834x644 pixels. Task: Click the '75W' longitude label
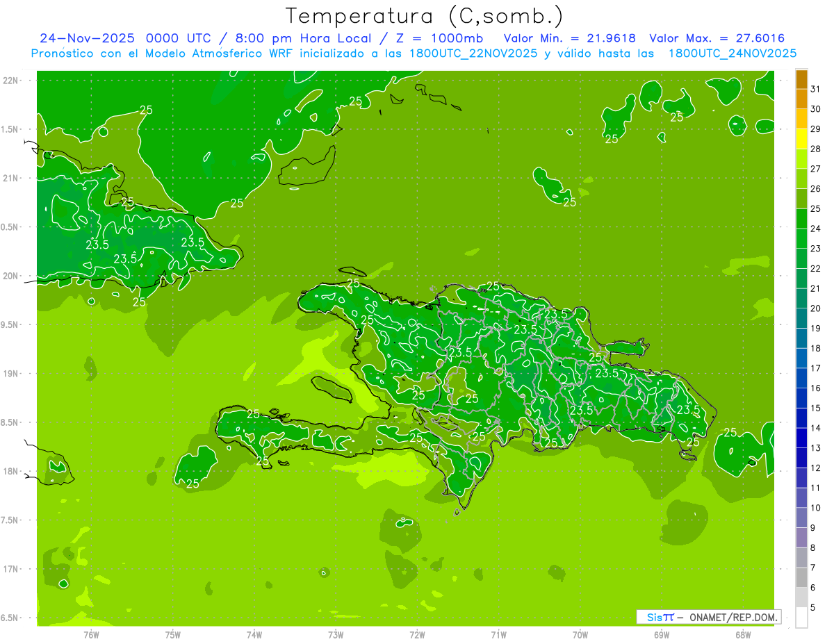(173, 634)
